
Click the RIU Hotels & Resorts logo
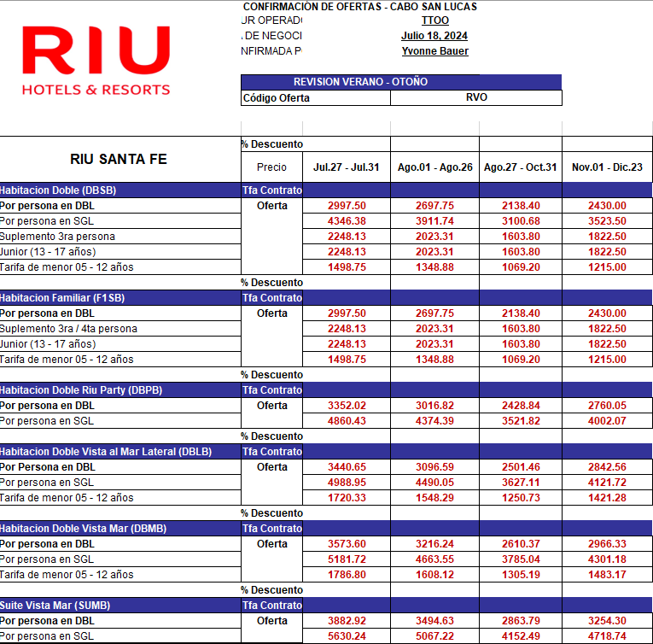(x=96, y=61)
